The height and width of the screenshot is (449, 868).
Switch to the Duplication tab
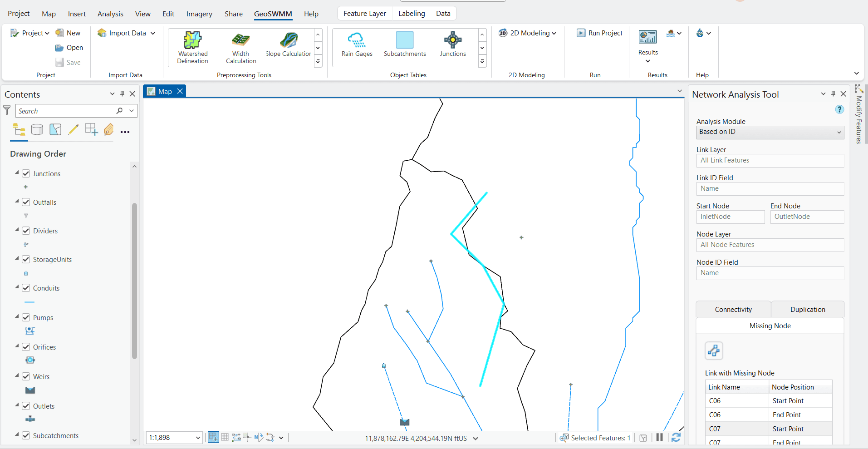pyautogui.click(x=807, y=309)
